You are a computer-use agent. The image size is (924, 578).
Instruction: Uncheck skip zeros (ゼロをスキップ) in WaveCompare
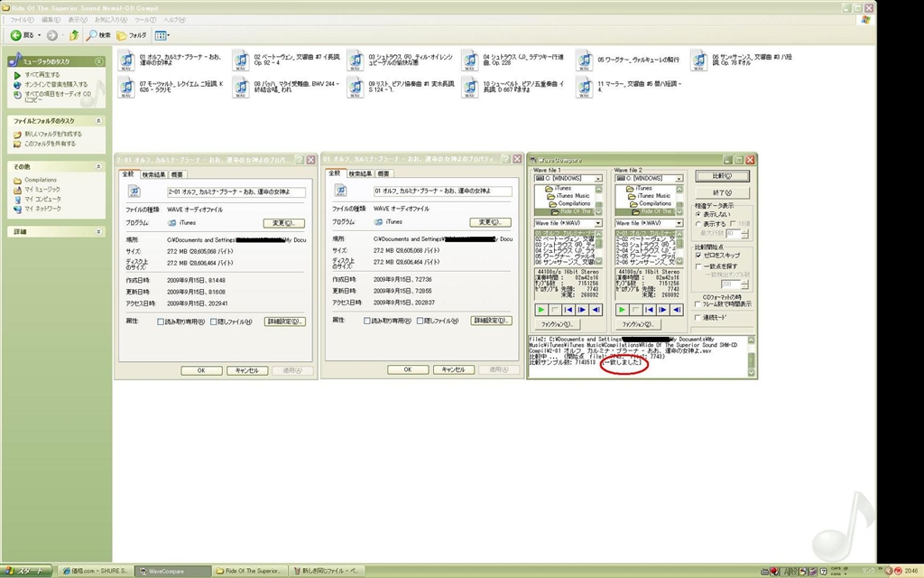point(698,256)
